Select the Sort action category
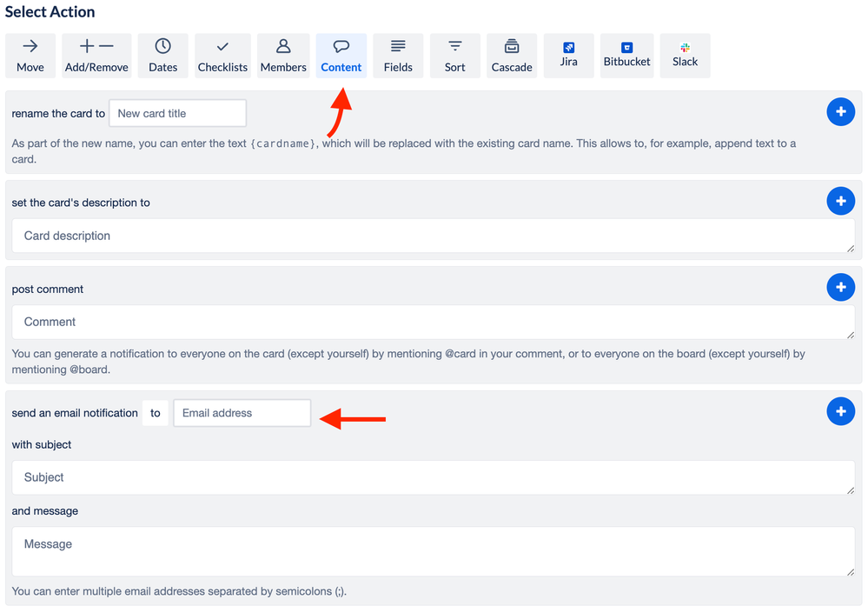This screenshot has height=606, width=868. click(x=454, y=55)
